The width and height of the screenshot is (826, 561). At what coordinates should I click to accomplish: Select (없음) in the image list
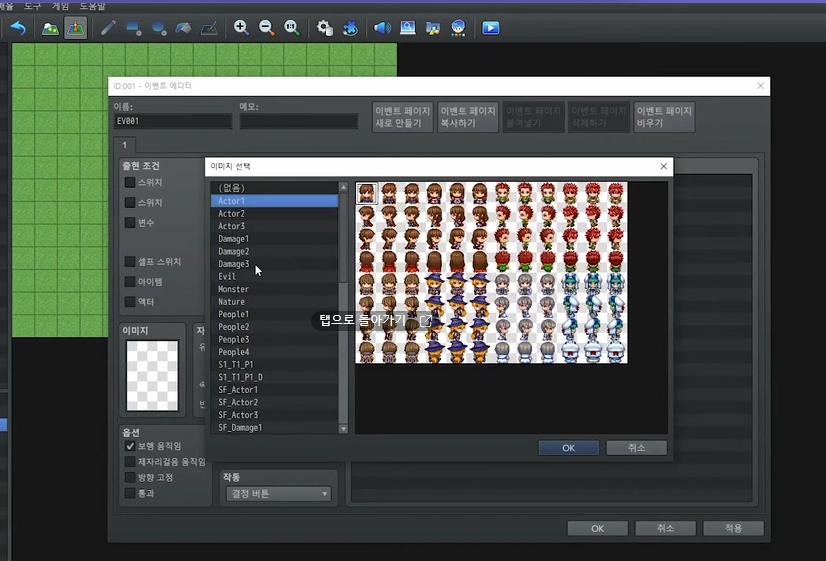[x=274, y=188]
